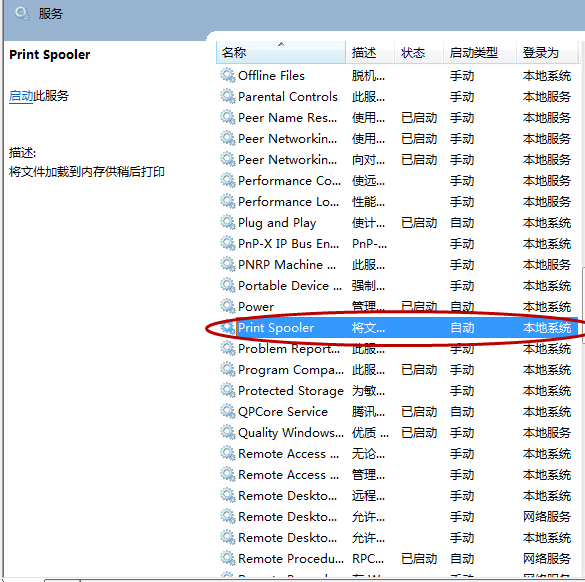
Task: Select the Program Compa... service entry
Action: tap(397, 370)
